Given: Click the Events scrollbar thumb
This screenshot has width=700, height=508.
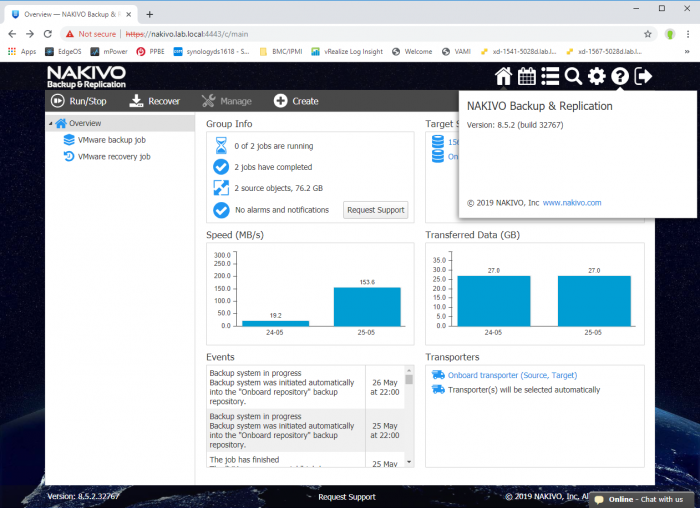Looking at the screenshot, I should click(409, 379).
